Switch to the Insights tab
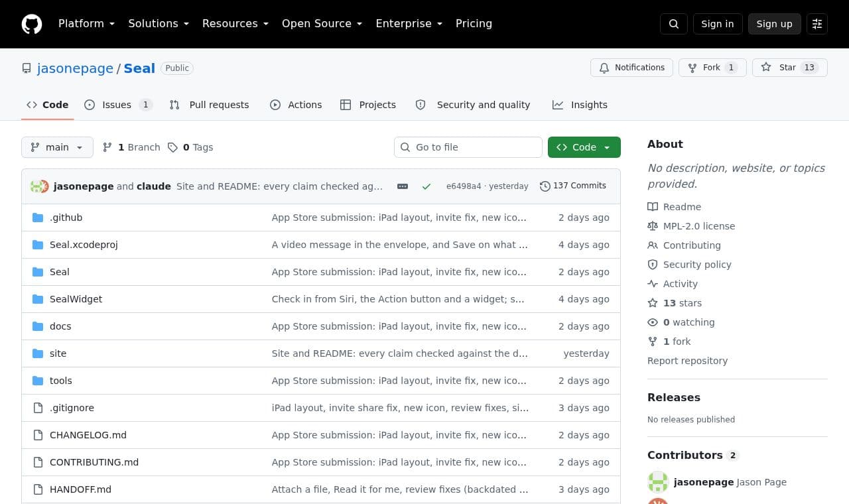 [580, 105]
